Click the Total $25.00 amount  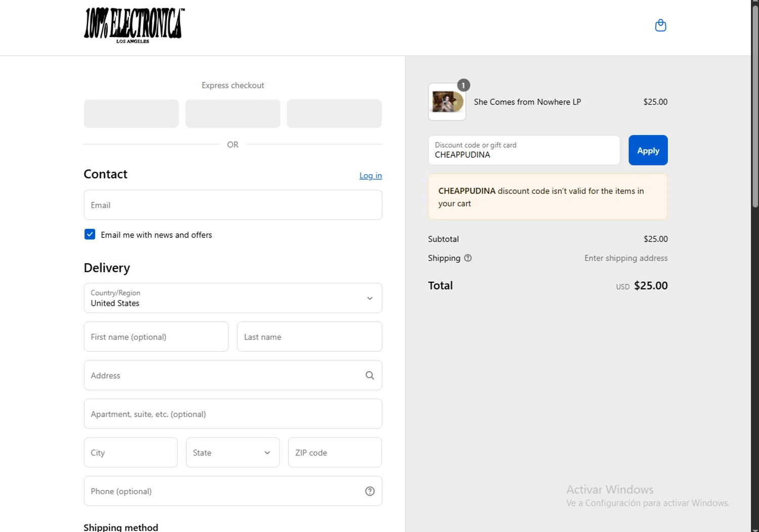[x=651, y=285]
